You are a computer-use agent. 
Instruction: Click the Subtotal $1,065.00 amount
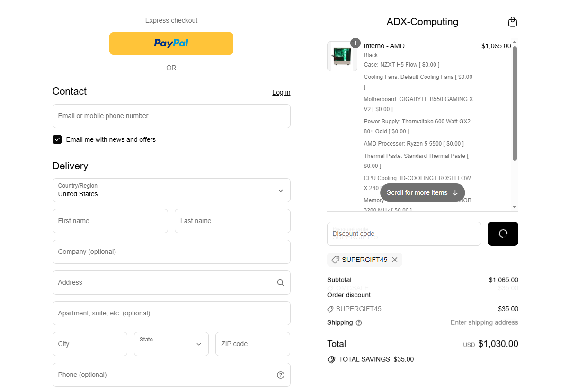[x=504, y=280]
